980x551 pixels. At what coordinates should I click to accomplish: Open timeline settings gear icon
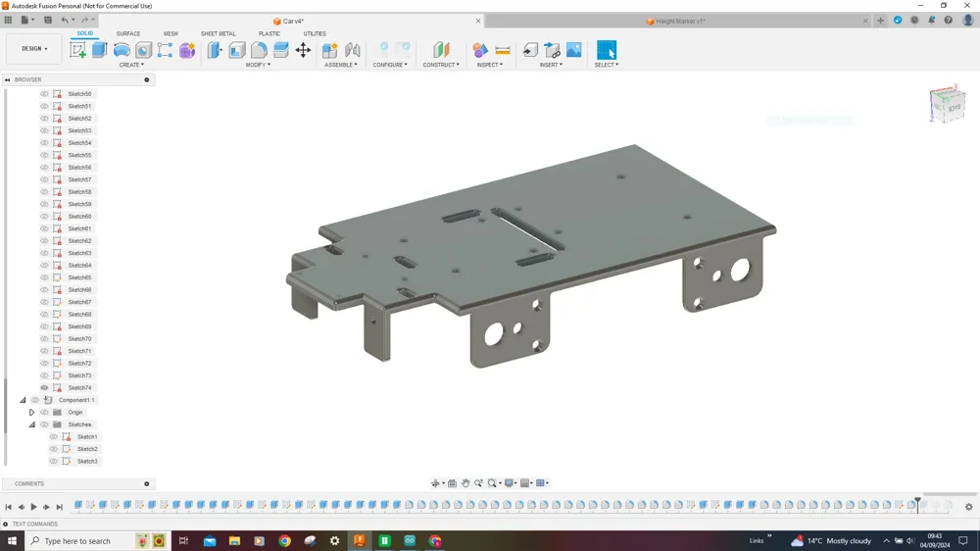(x=969, y=507)
